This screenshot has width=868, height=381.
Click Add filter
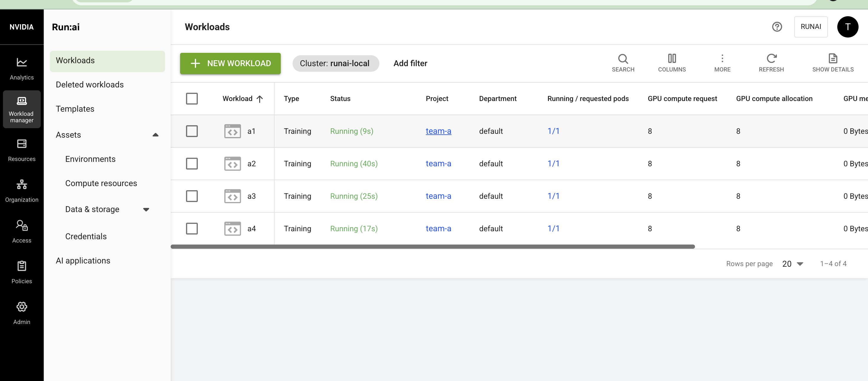pyautogui.click(x=410, y=63)
